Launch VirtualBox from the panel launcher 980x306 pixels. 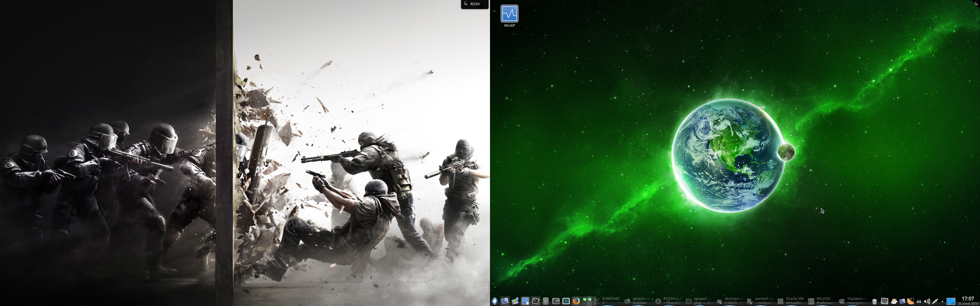point(525,301)
